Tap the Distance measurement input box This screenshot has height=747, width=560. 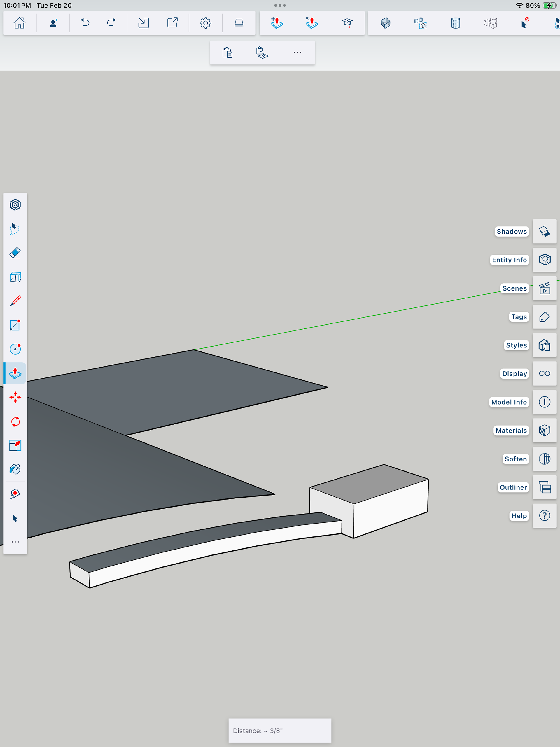280,730
